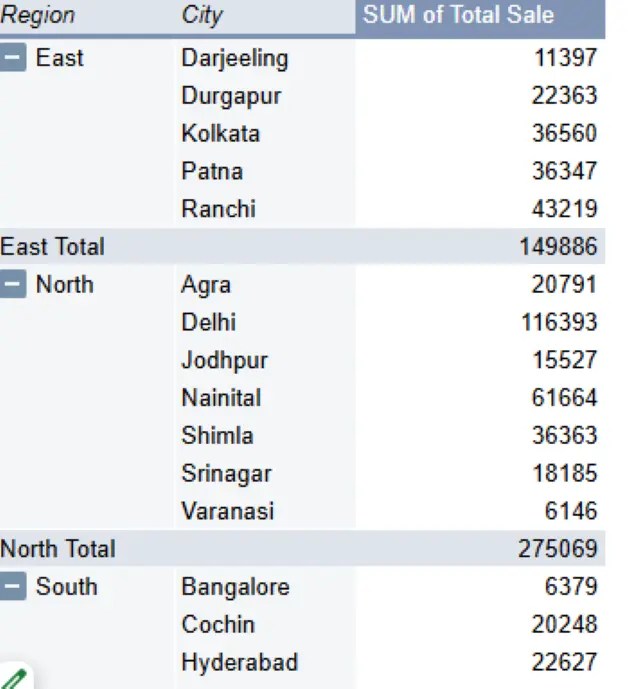Collapse the East region group

13,57
